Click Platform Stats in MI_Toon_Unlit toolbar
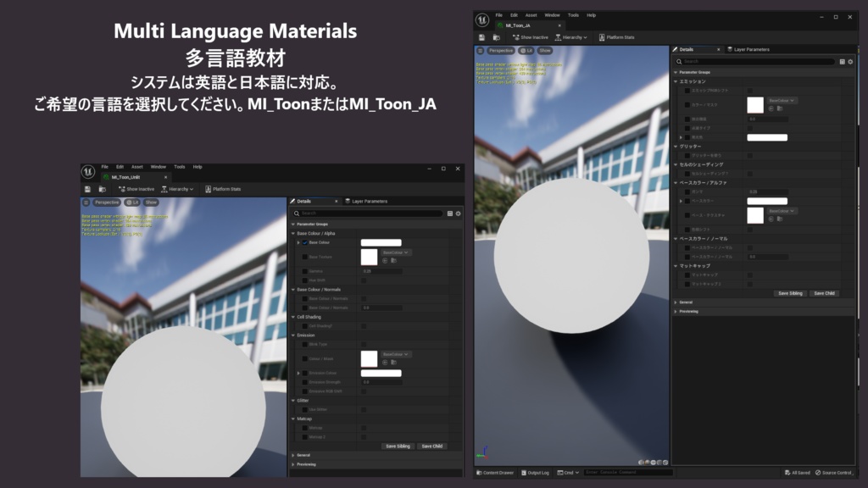This screenshot has height=488, width=868. (x=223, y=189)
